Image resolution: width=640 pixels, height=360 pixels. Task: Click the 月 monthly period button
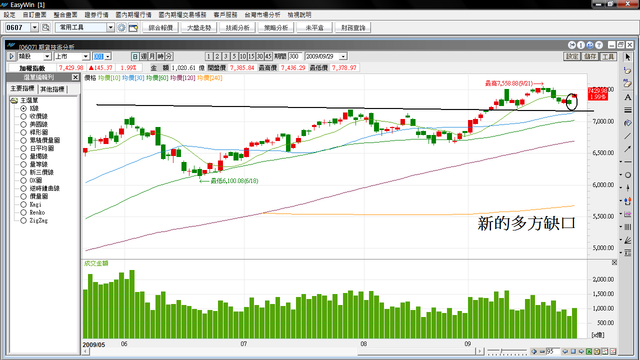(152, 56)
